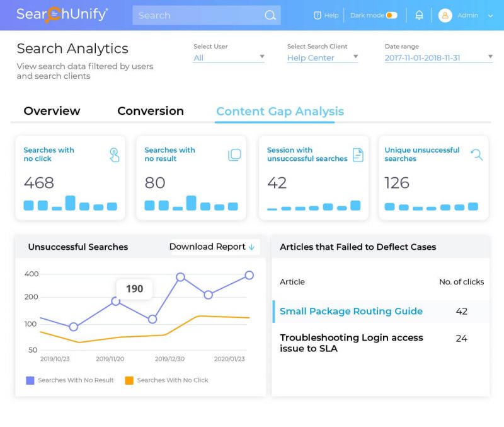504x427 pixels.
Task: Click the Searches With No Result legend label
Action: 76,380
